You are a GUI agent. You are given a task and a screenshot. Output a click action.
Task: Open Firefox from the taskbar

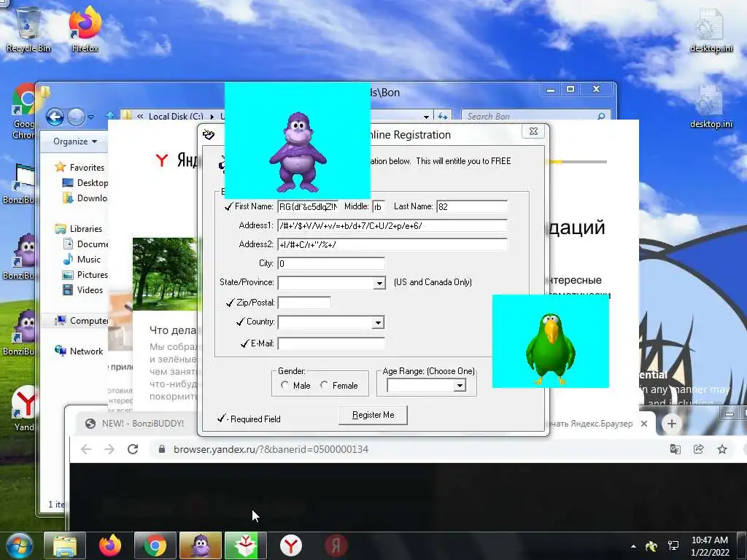110,545
